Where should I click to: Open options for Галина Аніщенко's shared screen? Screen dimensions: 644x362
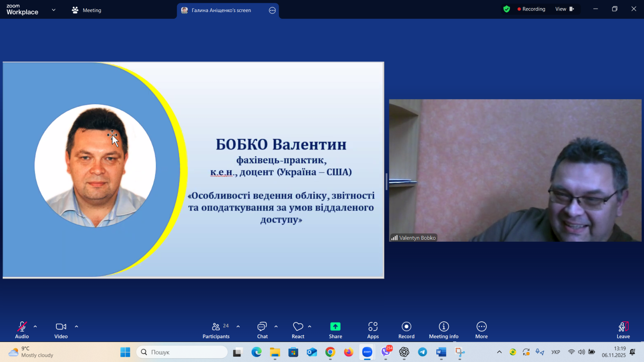point(272,10)
